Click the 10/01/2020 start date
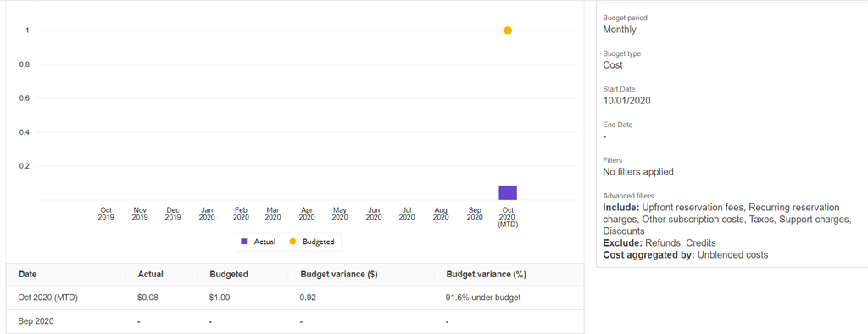 [626, 101]
